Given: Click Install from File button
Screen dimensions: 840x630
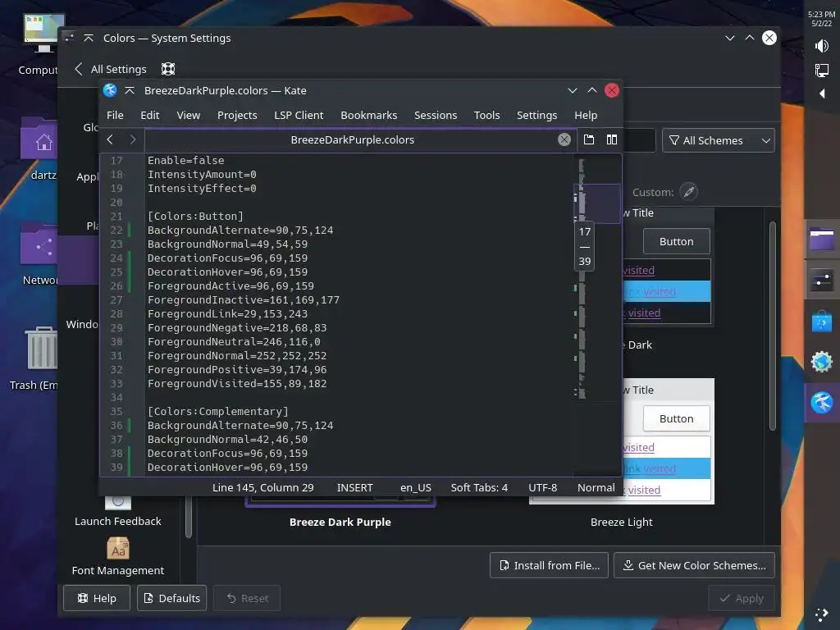Looking at the screenshot, I should click(549, 565).
